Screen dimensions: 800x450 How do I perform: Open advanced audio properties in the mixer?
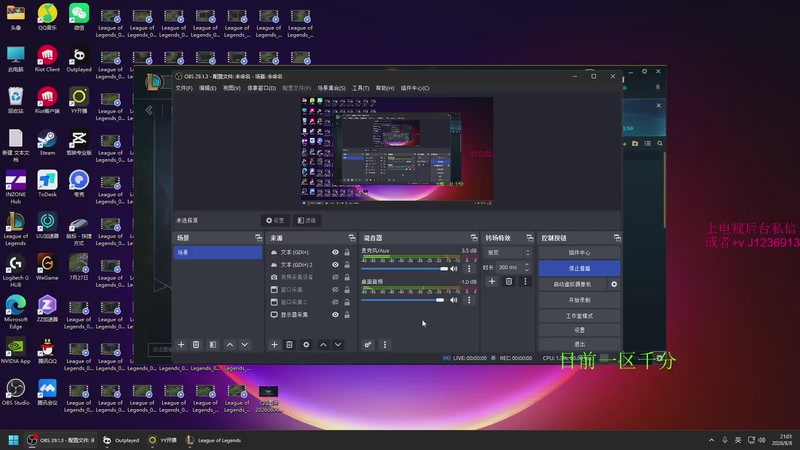(368, 345)
